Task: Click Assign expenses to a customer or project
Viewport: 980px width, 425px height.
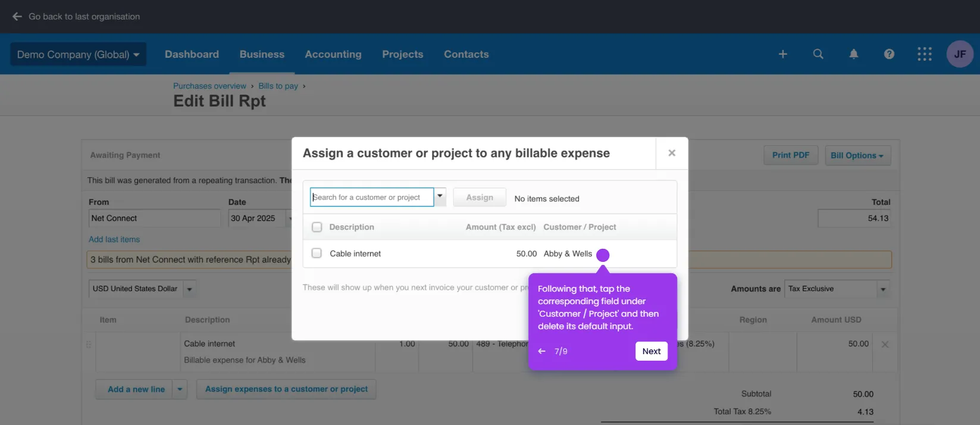Action: [286, 389]
